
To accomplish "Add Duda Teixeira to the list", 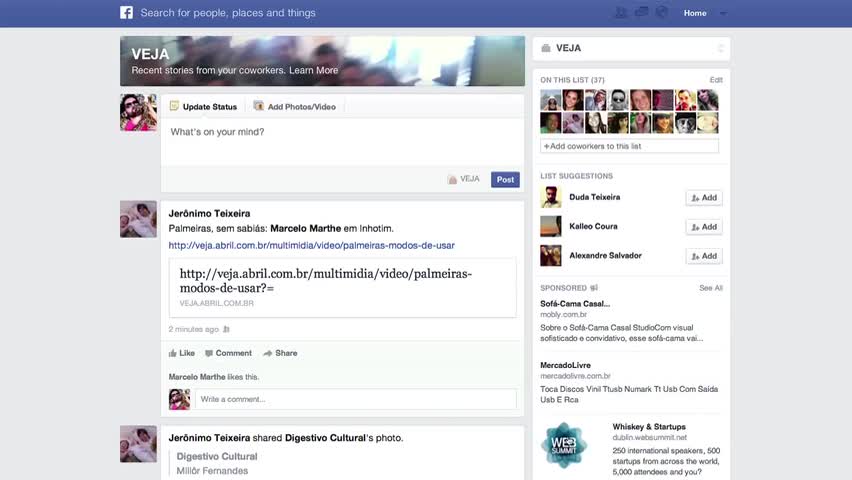I will tap(704, 198).
